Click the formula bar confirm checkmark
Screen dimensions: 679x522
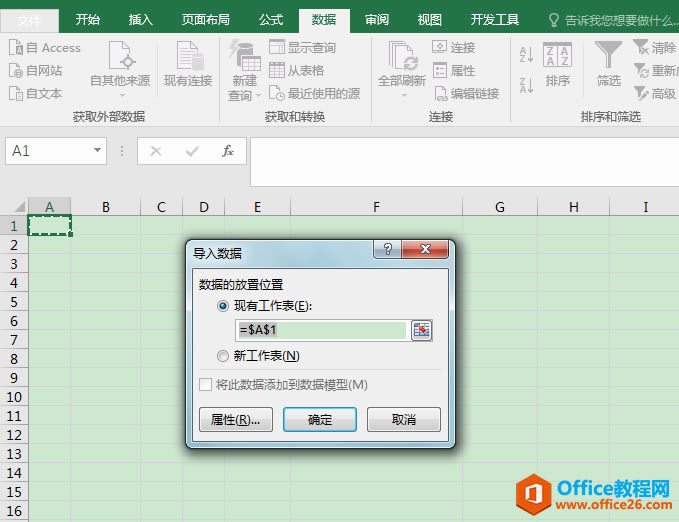tap(192, 151)
